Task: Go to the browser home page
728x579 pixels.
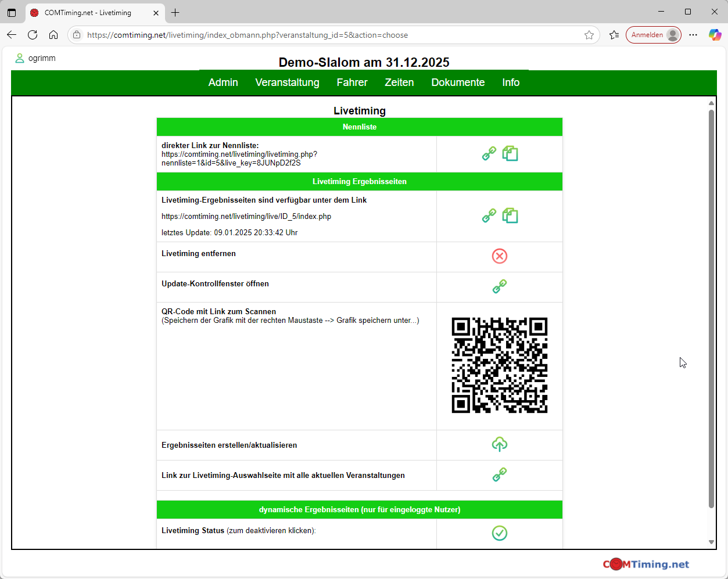Action: [53, 35]
